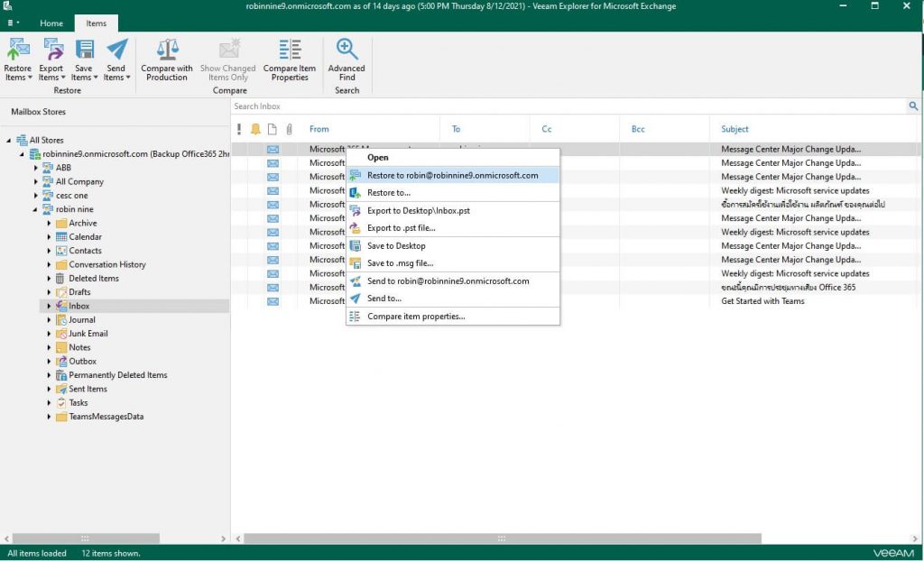
Task: Select the Deleted Items folder
Action: click(93, 278)
